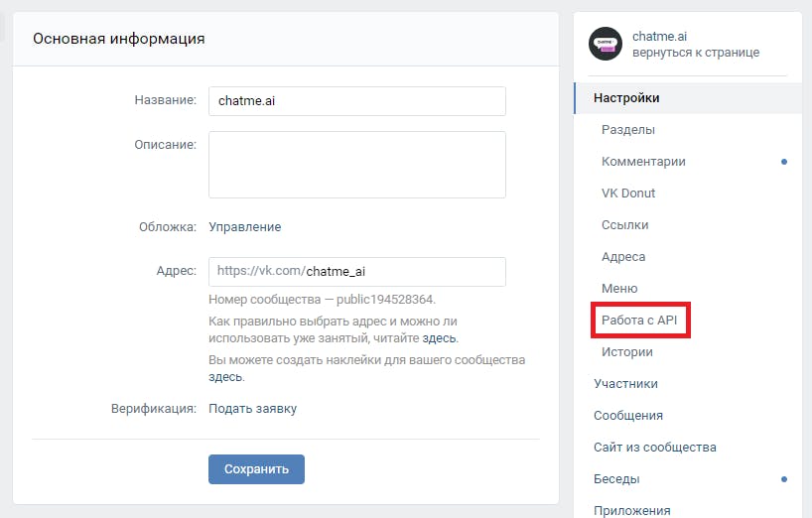Go to the Адреса sidebar item

(x=623, y=257)
